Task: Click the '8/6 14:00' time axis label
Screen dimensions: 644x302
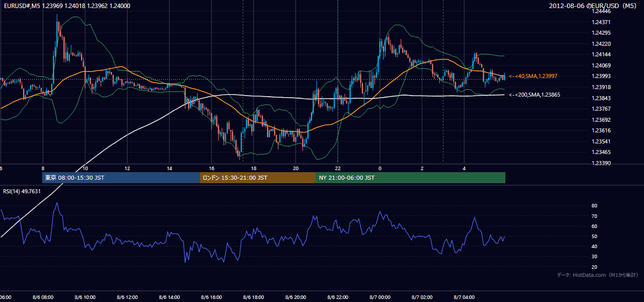Action: (x=169, y=297)
